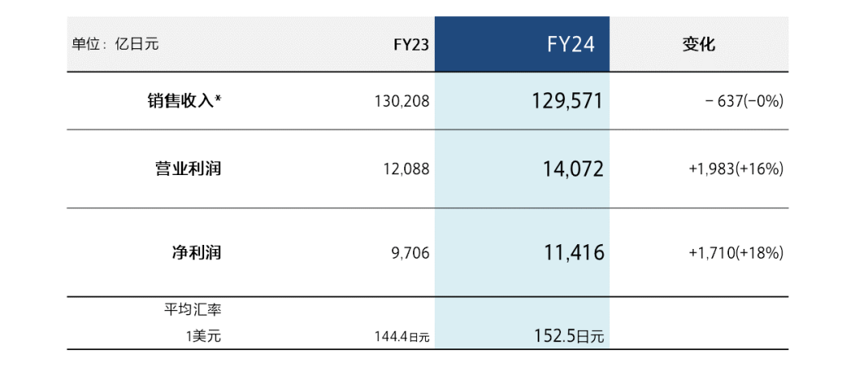Click FY23 sales value 130,208
This screenshot has width=868, height=375.
point(402,101)
